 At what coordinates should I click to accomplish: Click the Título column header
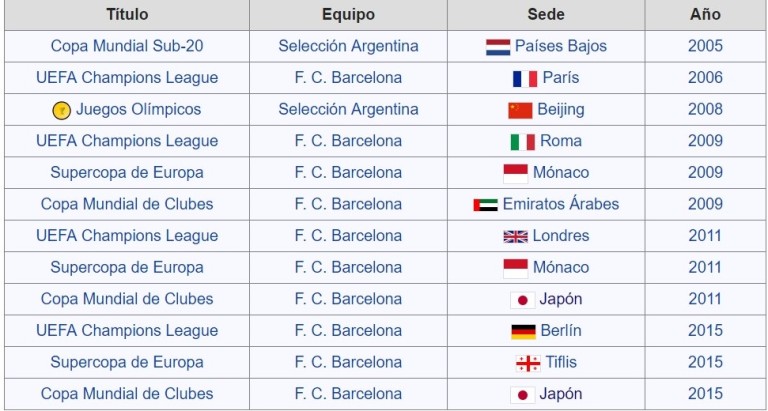click(127, 15)
